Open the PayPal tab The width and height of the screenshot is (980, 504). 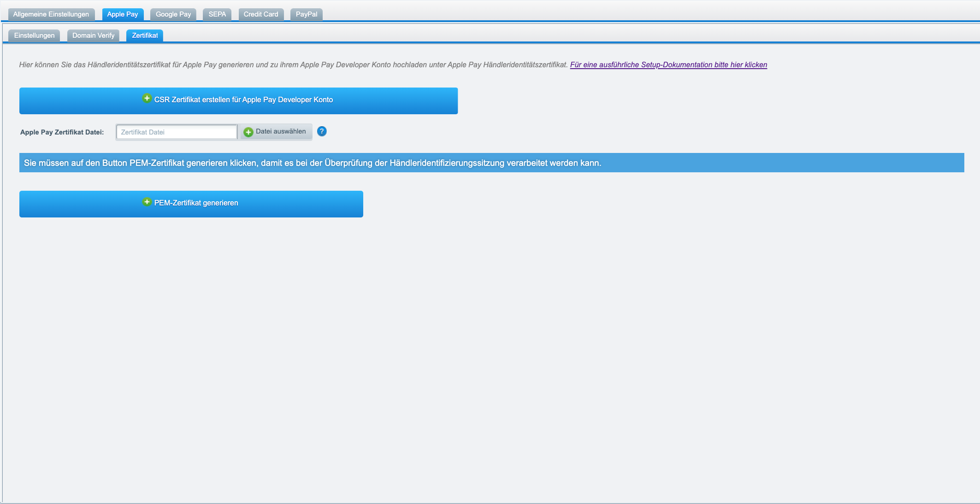tap(307, 14)
